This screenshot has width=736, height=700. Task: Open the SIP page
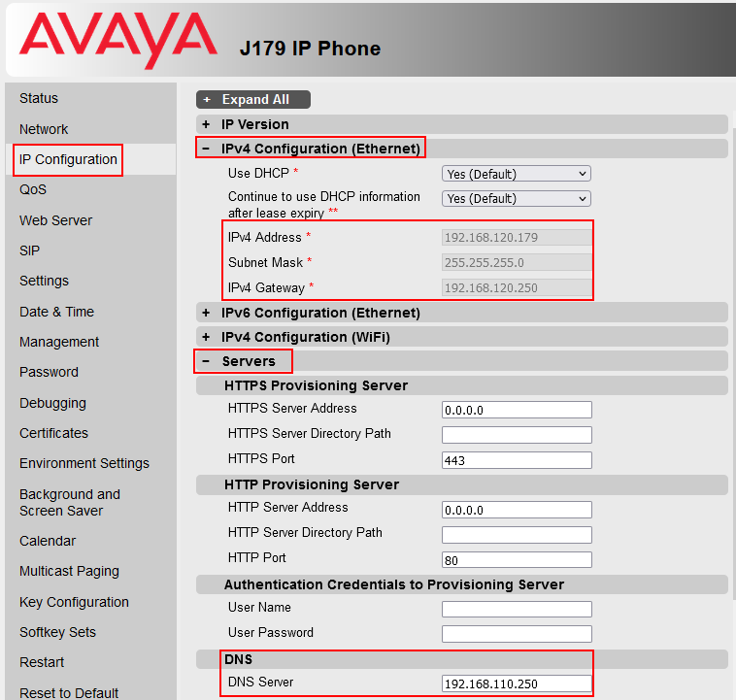(x=29, y=250)
